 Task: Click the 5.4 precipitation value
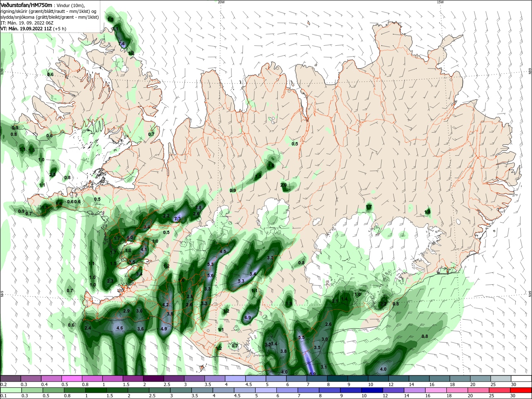253,274
